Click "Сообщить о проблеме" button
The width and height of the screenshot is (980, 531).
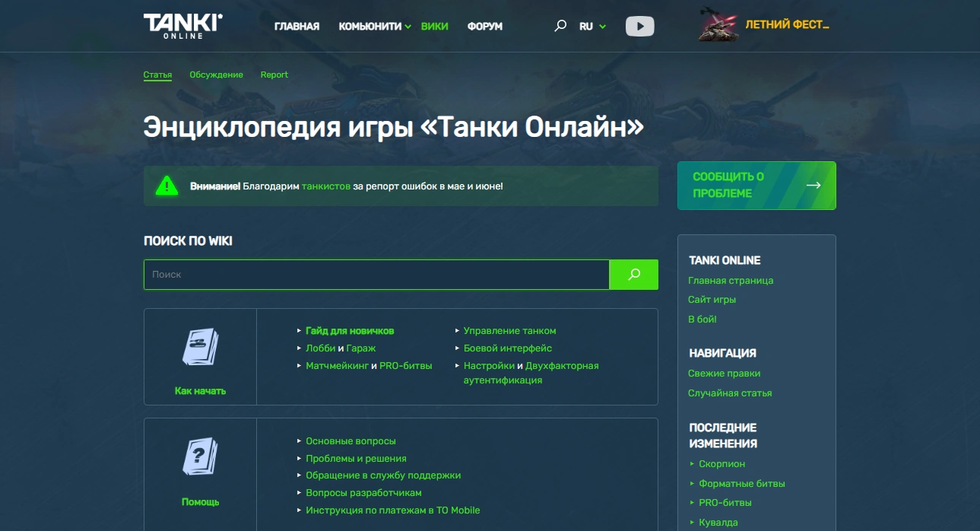756,185
